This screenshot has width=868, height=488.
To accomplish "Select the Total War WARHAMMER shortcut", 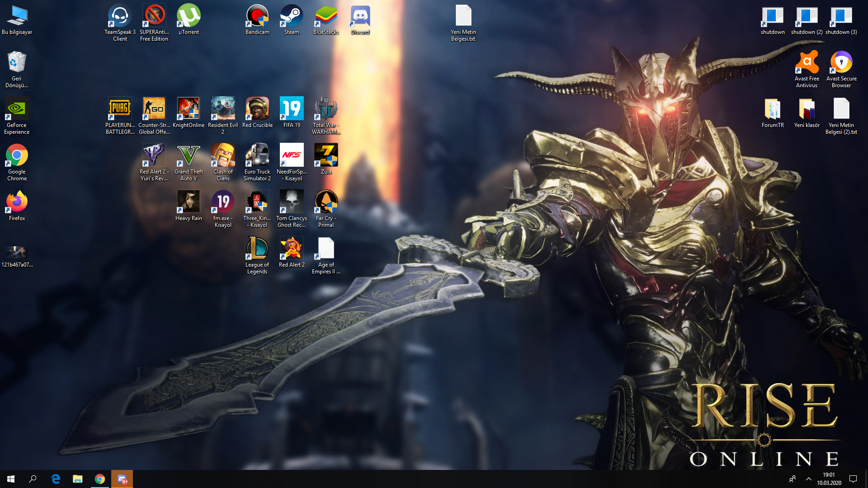I will click(x=326, y=116).
